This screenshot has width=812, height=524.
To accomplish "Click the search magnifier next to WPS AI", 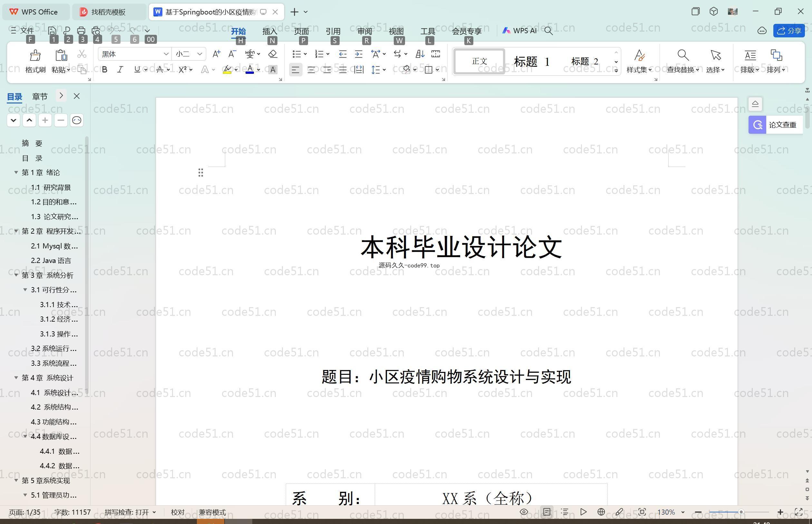I will pos(548,31).
